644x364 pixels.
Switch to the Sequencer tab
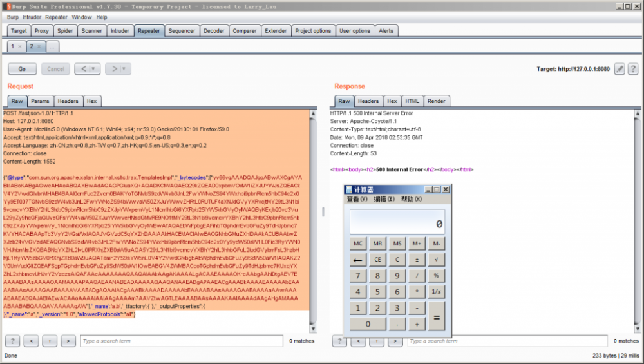182,31
